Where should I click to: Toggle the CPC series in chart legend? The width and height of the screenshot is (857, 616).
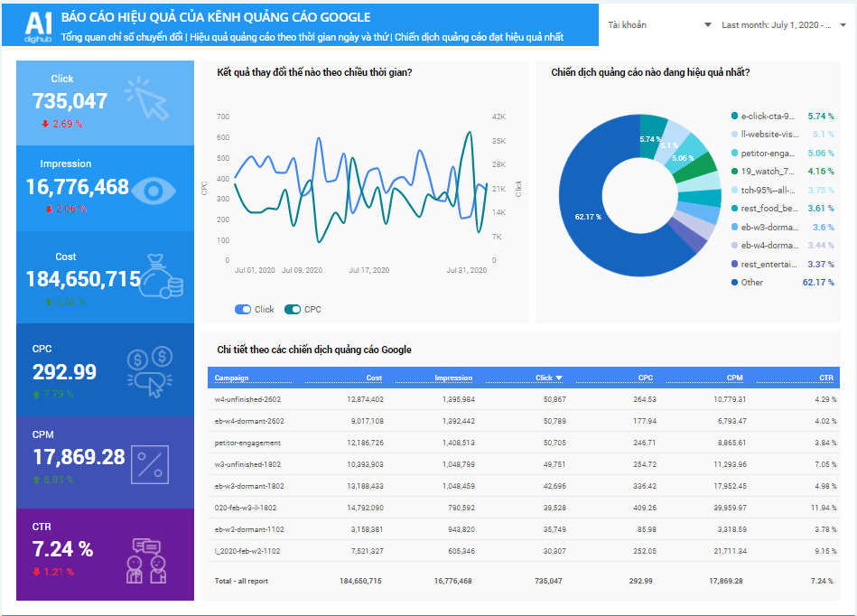click(x=303, y=309)
